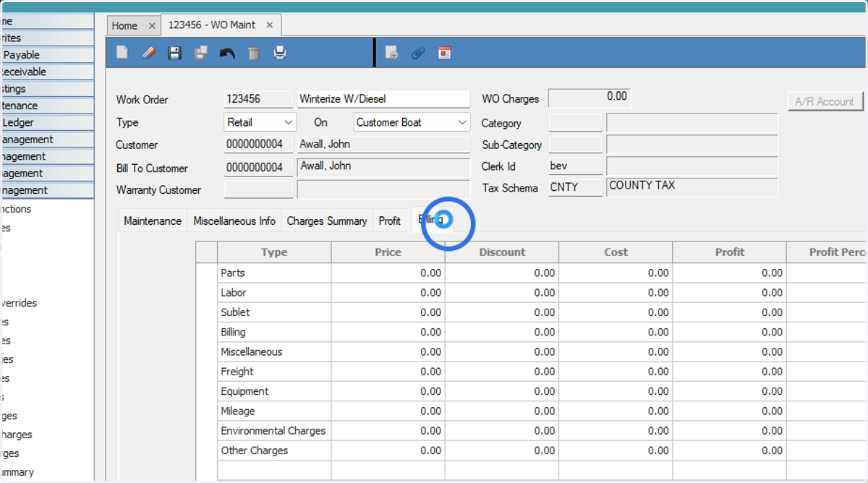This screenshot has width=868, height=483.
Task: Select the Billing row in the grid
Action: [x=233, y=332]
